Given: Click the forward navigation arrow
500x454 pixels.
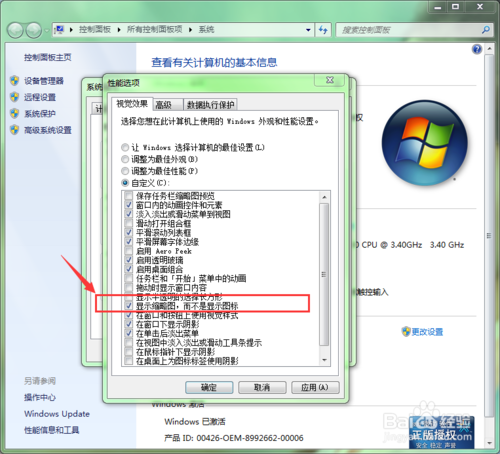Looking at the screenshot, I should coord(34,30).
